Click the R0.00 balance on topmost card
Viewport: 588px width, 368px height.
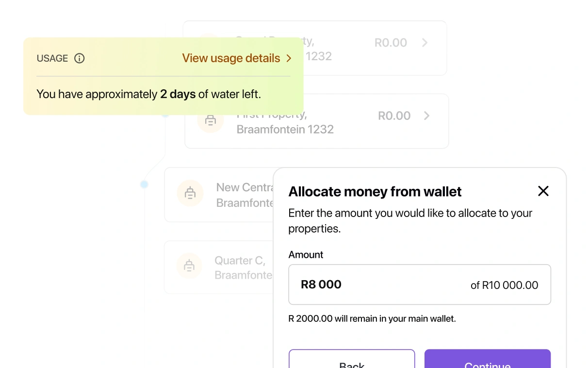tap(391, 43)
